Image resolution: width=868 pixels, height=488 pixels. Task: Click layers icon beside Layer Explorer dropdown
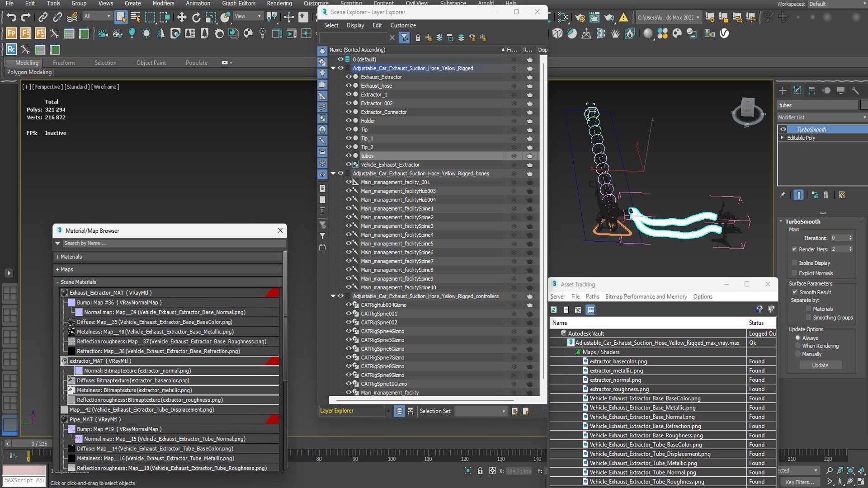(399, 411)
